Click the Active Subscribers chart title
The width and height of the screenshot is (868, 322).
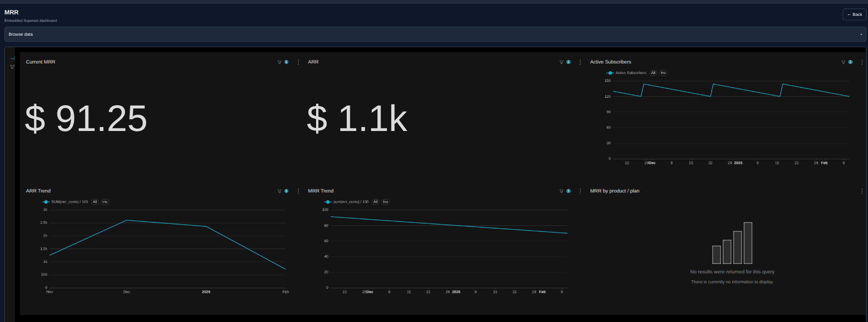coord(610,62)
